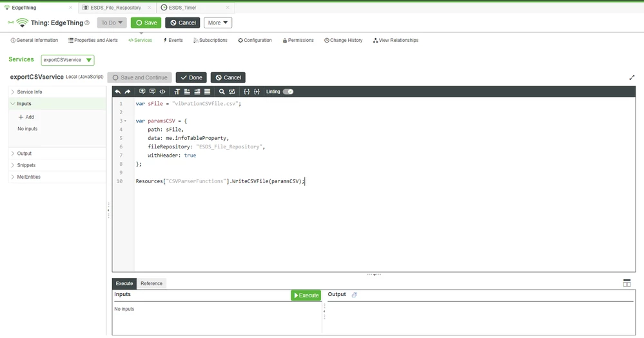Select the Reference tab

click(151, 283)
